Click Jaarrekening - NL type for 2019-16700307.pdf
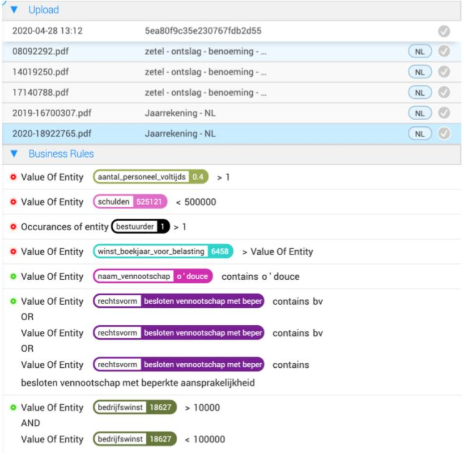This screenshot has height=453, width=464. (180, 113)
